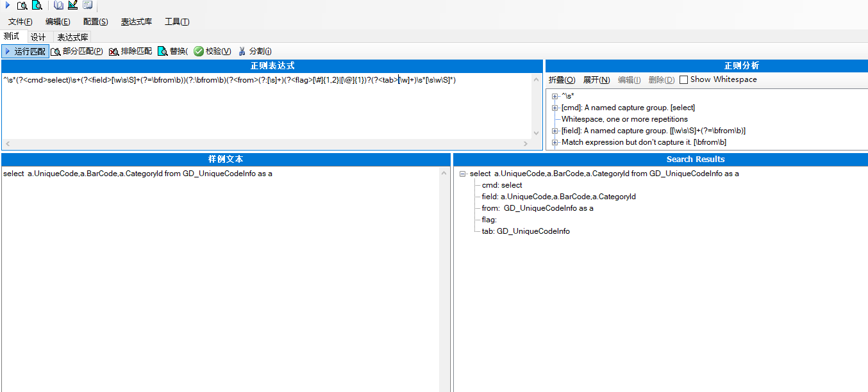868x392 pixels.
Task: Click 折叠(O) to collapse analysis tree
Action: point(562,80)
